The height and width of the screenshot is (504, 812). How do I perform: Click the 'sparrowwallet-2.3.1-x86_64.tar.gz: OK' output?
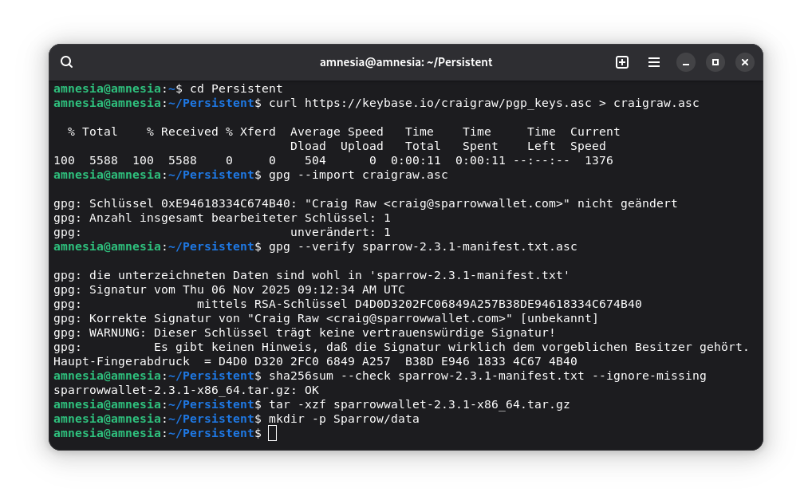point(186,390)
